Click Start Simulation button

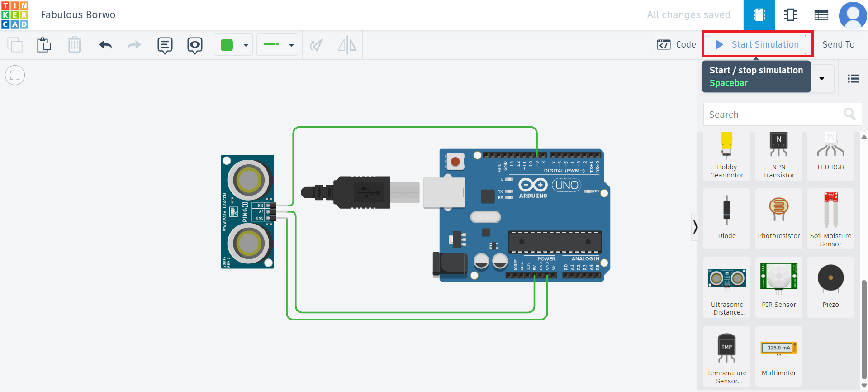click(756, 44)
